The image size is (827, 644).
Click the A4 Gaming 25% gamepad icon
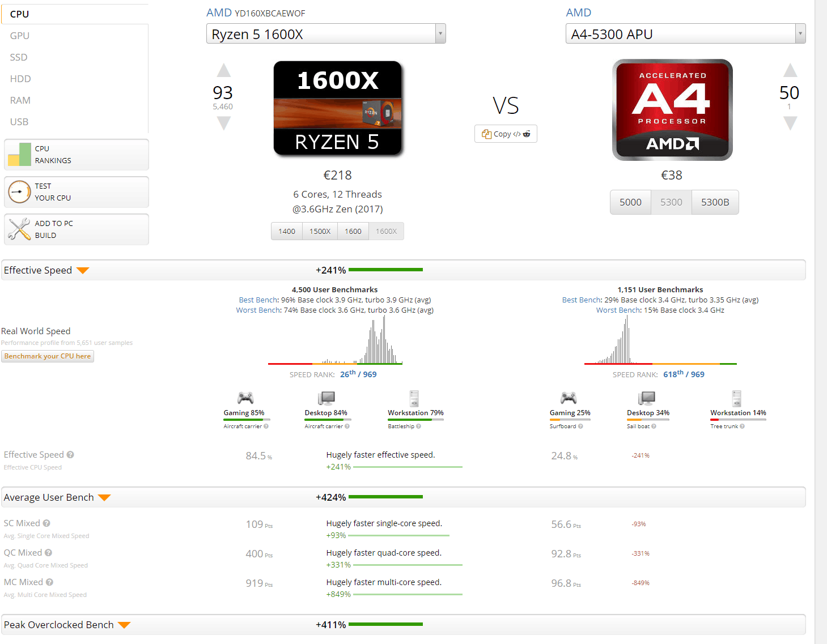point(569,398)
